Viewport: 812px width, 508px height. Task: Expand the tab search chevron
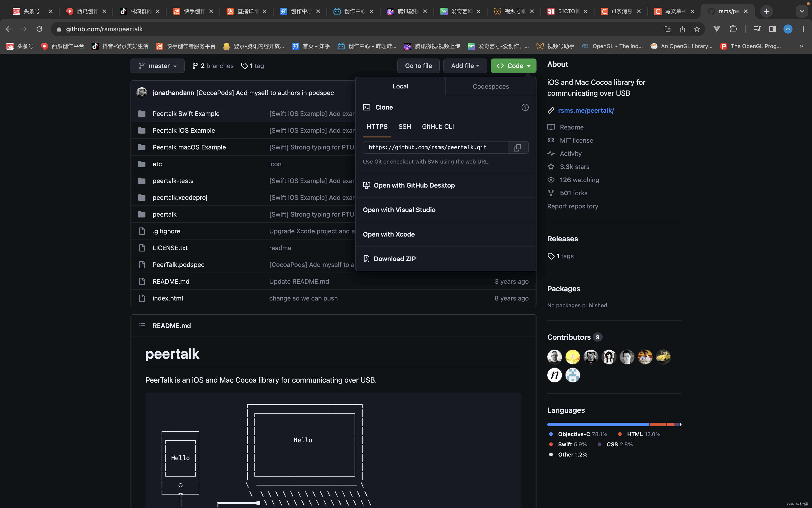click(802, 11)
